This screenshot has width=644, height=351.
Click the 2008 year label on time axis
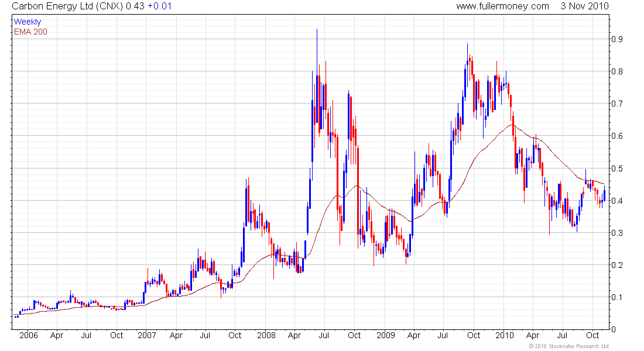pos(266,335)
